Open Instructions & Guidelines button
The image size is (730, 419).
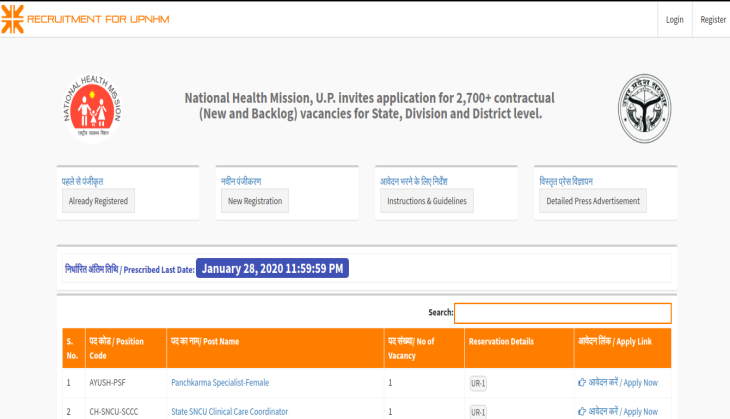(427, 201)
